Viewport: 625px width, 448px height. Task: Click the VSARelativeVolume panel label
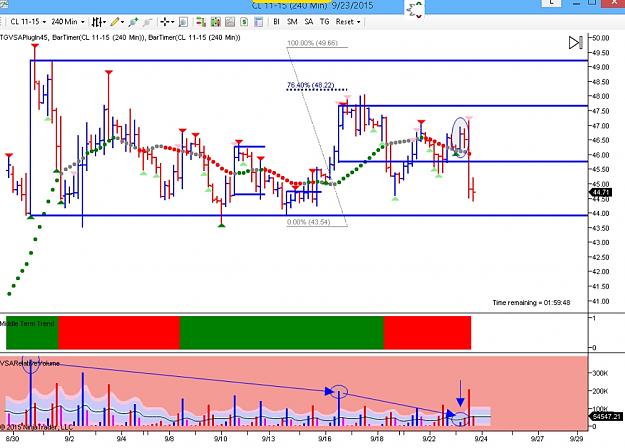coord(30,363)
